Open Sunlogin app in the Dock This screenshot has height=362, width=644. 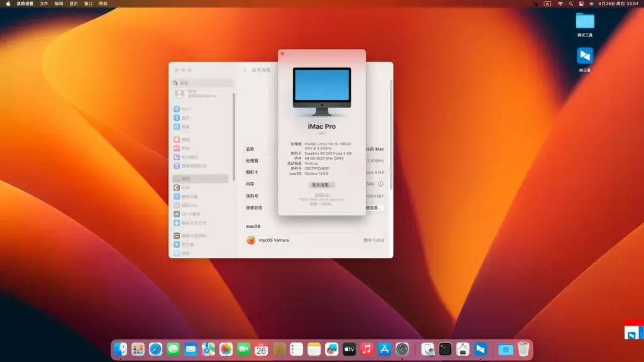click(x=480, y=349)
